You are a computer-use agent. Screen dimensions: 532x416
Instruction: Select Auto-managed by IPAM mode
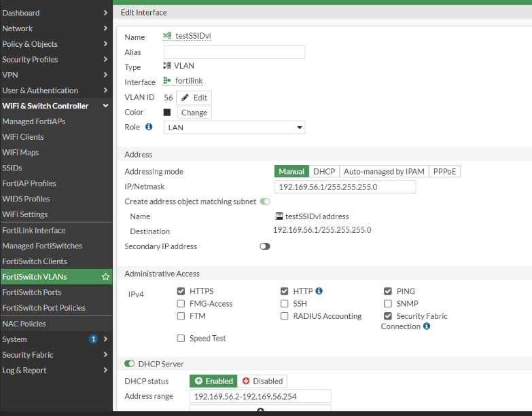pos(384,172)
